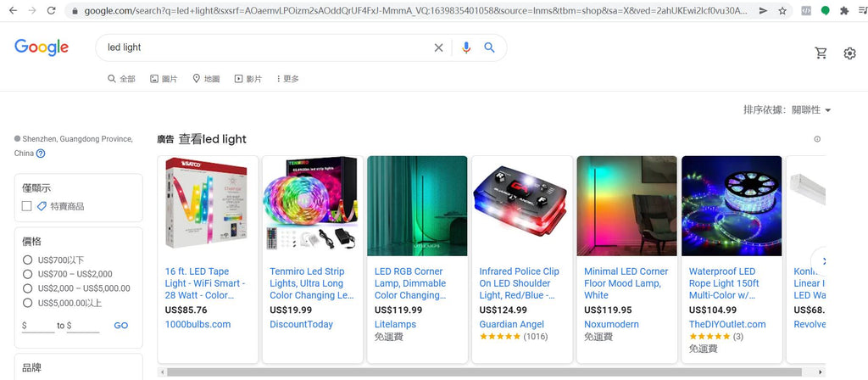The image size is (868, 380).
Task: Switch to the 圖片 images tab
Action: tap(164, 79)
